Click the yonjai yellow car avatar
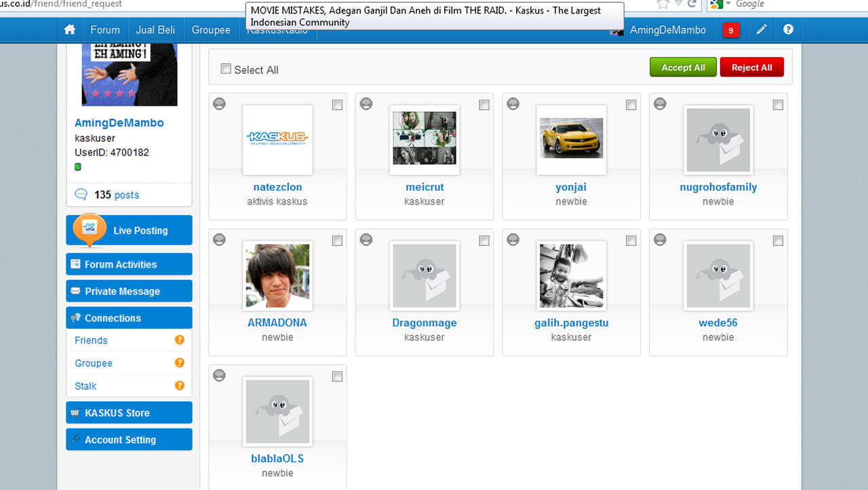868x490 pixels. pyautogui.click(x=572, y=140)
